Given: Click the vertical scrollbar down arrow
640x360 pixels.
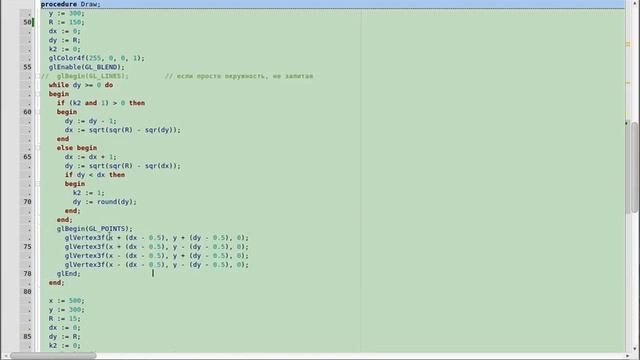Looking at the screenshot, I should click(x=634, y=349).
